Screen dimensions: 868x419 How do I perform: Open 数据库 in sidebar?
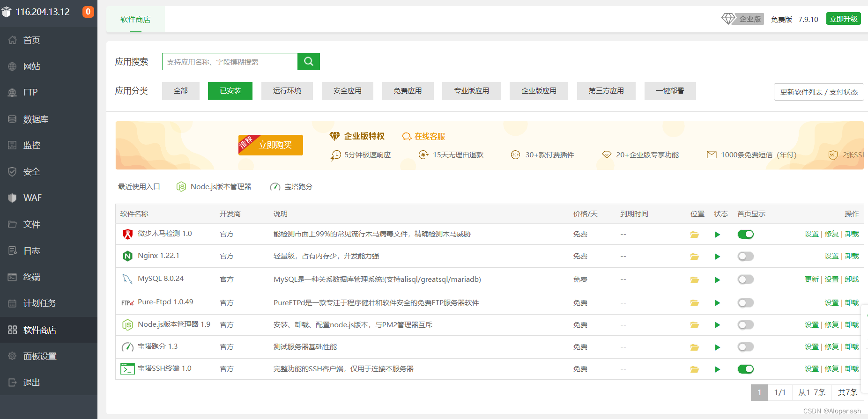click(x=49, y=119)
